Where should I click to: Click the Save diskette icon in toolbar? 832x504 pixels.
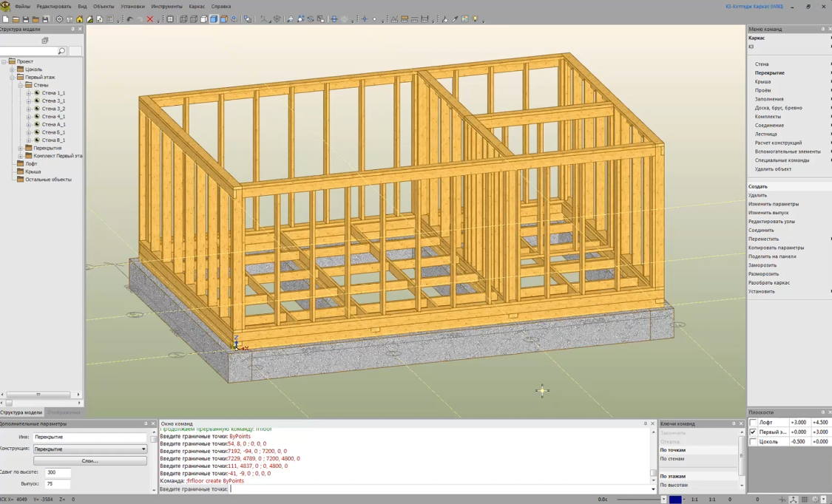click(25, 19)
